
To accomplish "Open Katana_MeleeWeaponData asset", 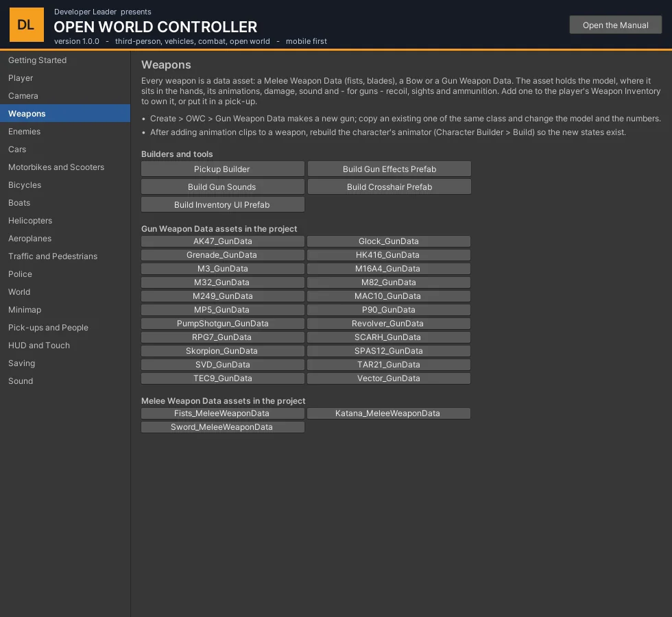I will point(389,413).
